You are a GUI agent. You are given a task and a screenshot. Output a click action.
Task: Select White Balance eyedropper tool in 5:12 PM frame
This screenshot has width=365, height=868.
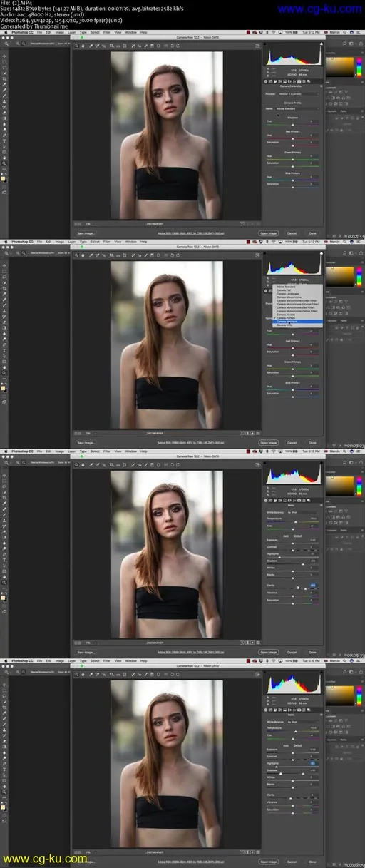[x=90, y=46]
